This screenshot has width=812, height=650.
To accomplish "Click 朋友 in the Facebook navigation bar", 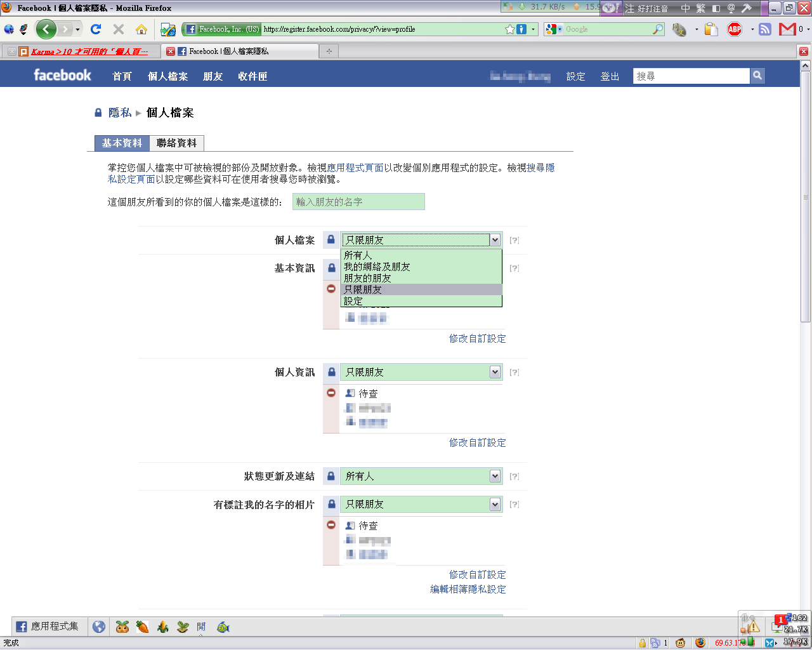I will [x=213, y=76].
